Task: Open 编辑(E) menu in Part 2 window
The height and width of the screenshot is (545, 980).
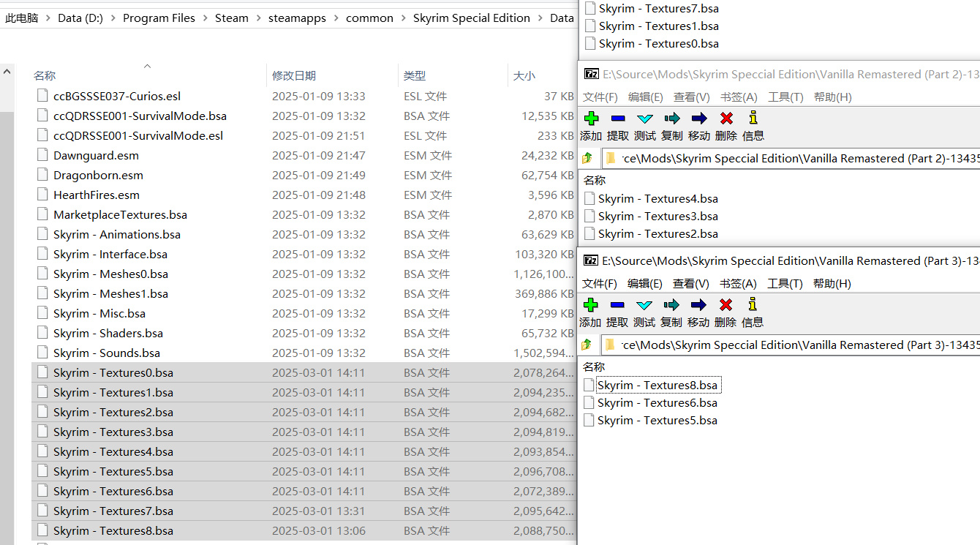Action: click(x=646, y=97)
